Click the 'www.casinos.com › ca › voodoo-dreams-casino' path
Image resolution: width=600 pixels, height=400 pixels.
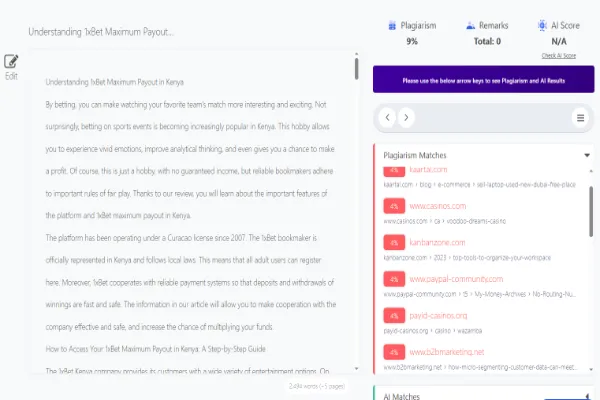click(445, 221)
